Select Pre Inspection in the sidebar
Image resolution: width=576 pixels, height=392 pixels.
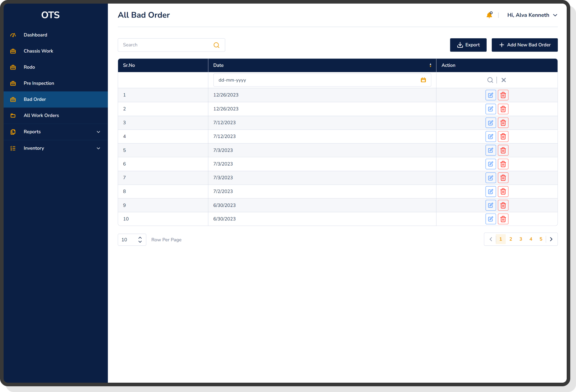39,83
